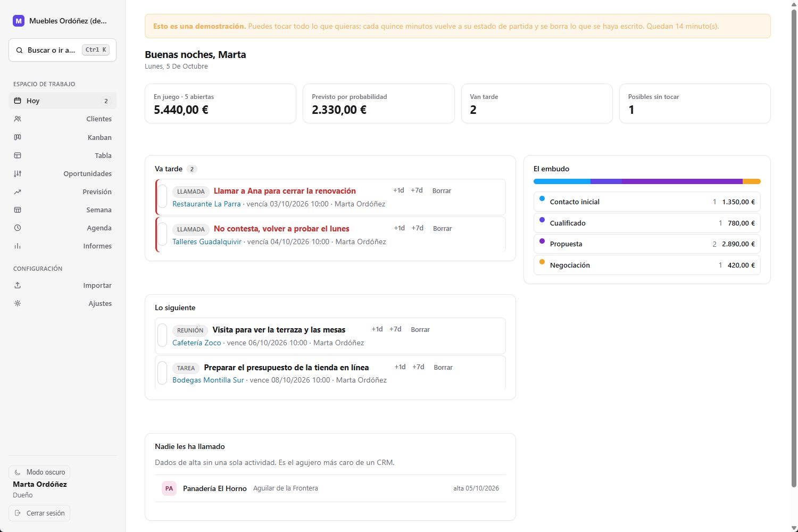Open the Restaurante La Parra link

(x=206, y=204)
